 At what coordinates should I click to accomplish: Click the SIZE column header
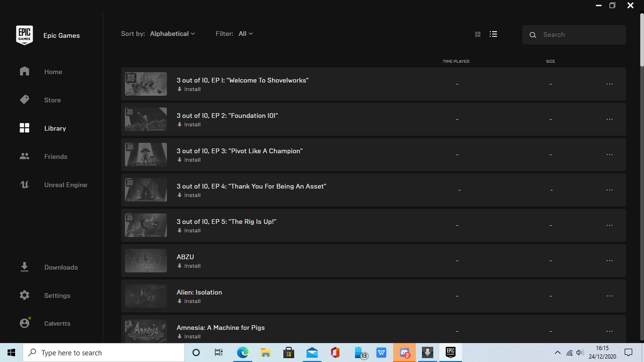point(550,61)
